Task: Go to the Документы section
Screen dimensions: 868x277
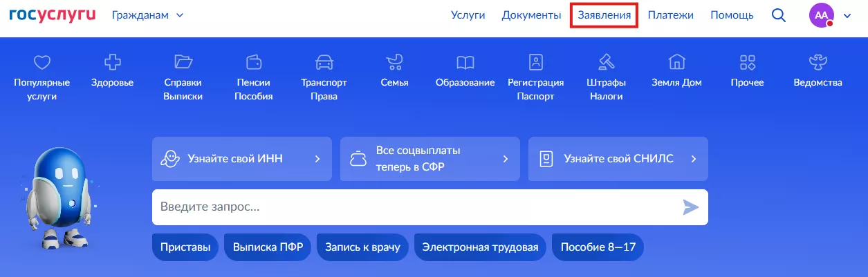Action: click(x=531, y=15)
